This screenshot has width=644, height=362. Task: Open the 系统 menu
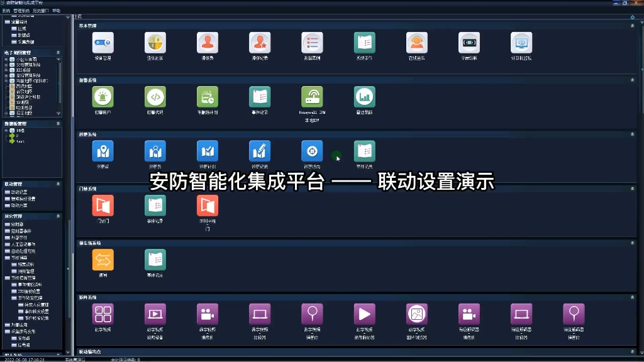pos(8,10)
